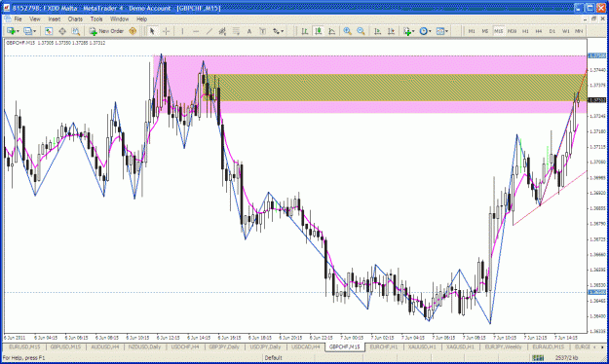Screen dimensions: 609x364
Task: Select the Cursor arrow tool
Action: pos(152,31)
